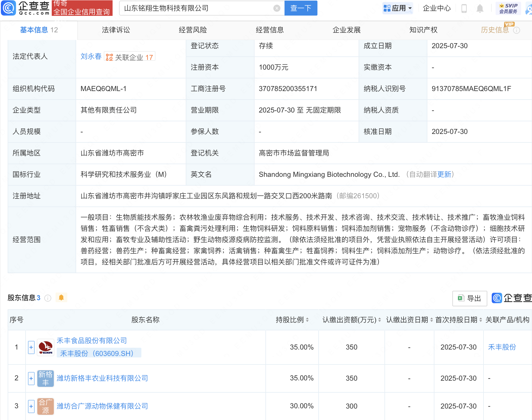The height and width of the screenshot is (420, 532).
Task: Open related product 禾丰股份 link
Action: pos(502,347)
